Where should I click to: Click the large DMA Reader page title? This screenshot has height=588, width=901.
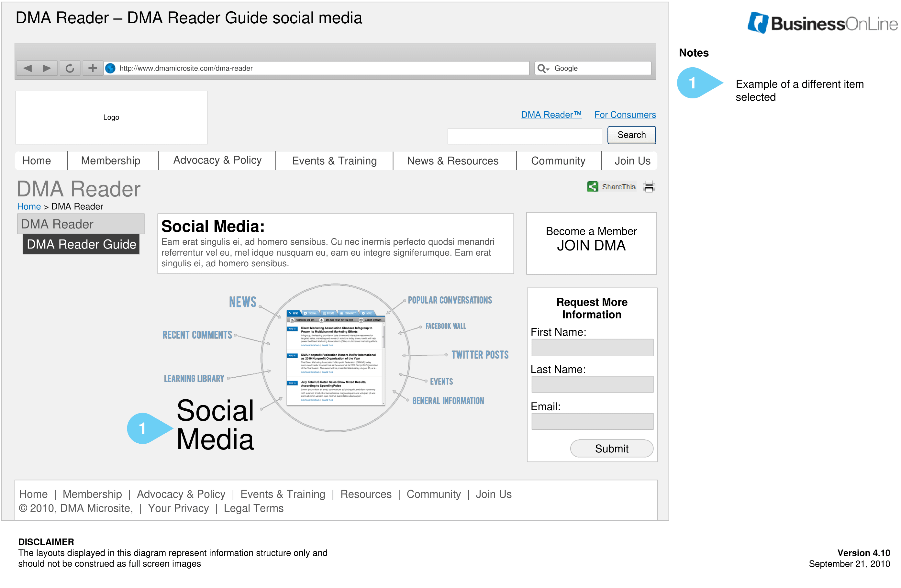pyautogui.click(x=79, y=189)
